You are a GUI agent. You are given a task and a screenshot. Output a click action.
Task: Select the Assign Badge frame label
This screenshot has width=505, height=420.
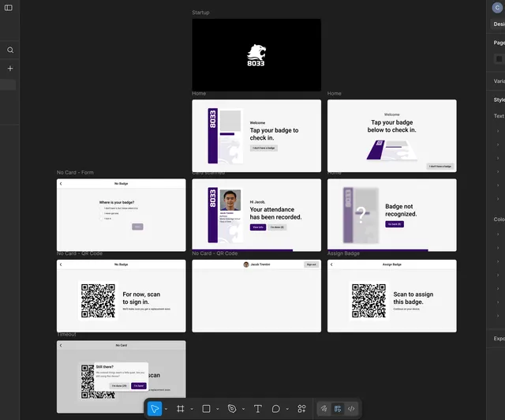click(x=343, y=253)
